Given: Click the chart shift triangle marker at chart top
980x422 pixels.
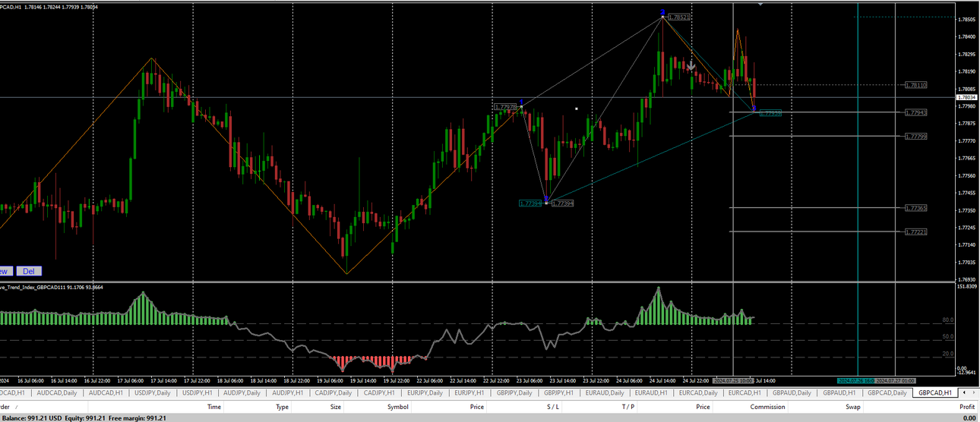Looking at the screenshot, I should coord(760,3).
